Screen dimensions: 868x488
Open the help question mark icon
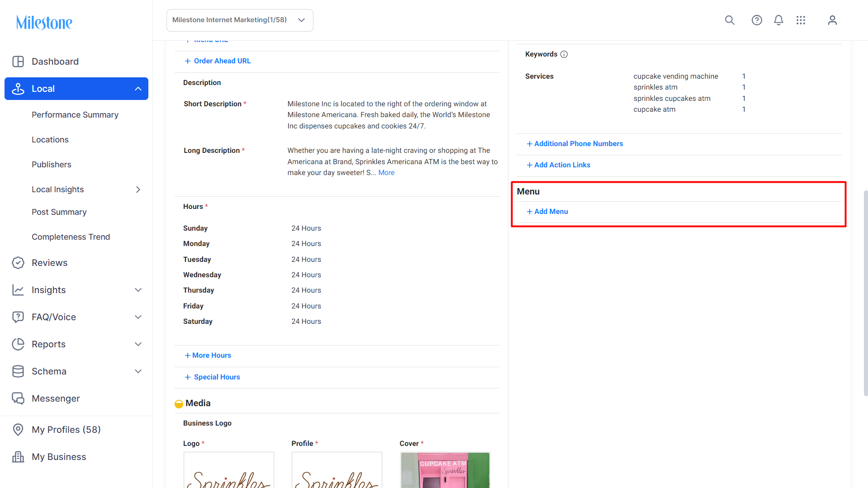tap(757, 20)
